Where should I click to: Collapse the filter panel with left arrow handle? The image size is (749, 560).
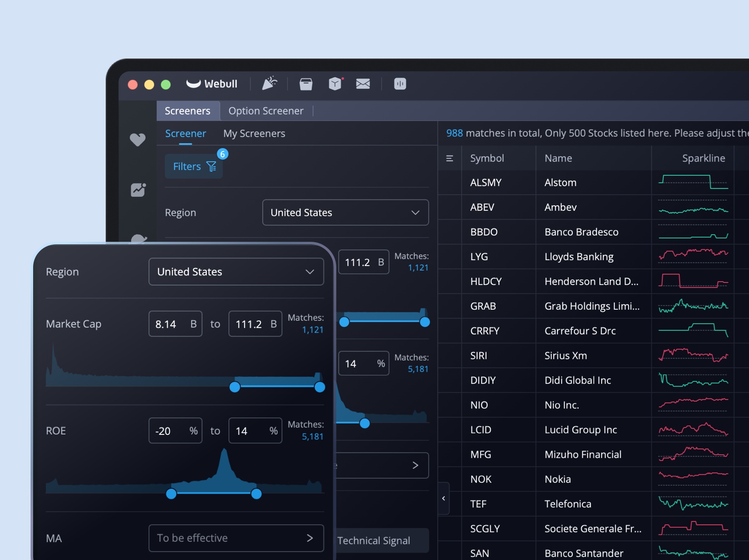[x=444, y=498]
